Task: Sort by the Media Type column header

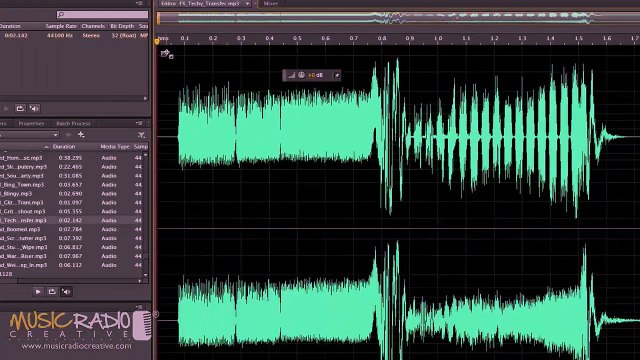Action: pyautogui.click(x=115, y=147)
